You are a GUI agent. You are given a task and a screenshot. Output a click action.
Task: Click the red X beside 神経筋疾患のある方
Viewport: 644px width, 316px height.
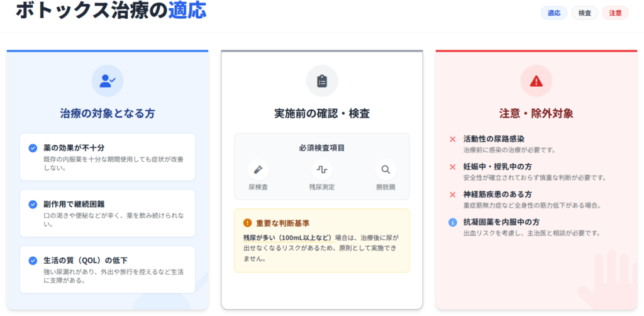[x=452, y=195]
